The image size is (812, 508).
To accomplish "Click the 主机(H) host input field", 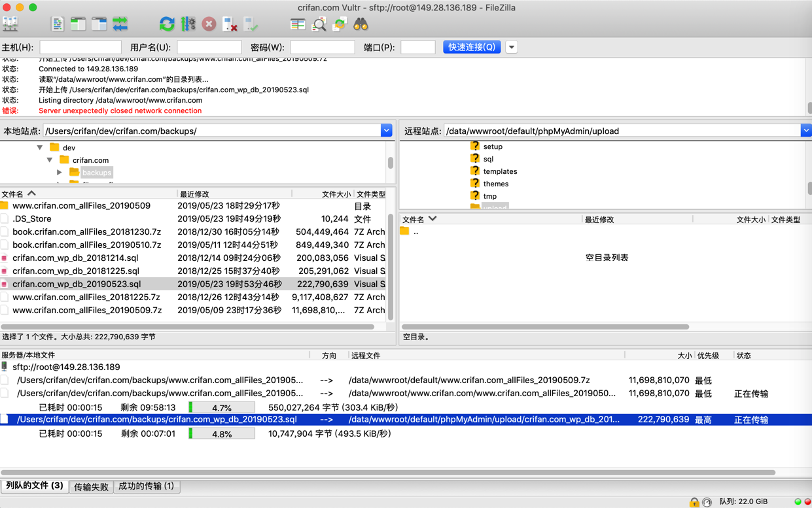I will 80,47.
